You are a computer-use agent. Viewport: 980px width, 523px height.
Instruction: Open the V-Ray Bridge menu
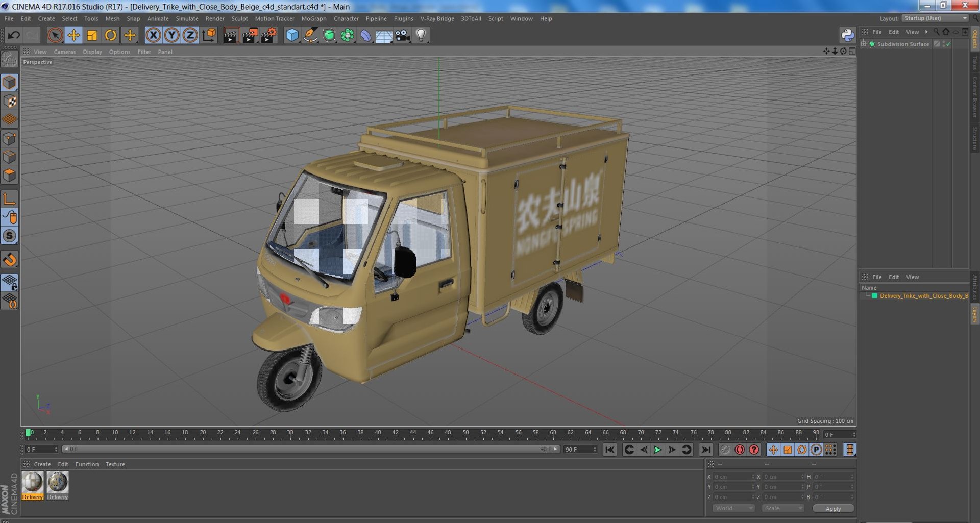pos(437,19)
